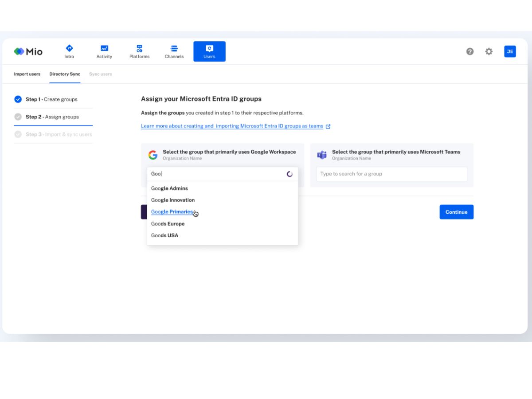This screenshot has height=399, width=532.
Task: Open the Activity section
Action: [104, 51]
